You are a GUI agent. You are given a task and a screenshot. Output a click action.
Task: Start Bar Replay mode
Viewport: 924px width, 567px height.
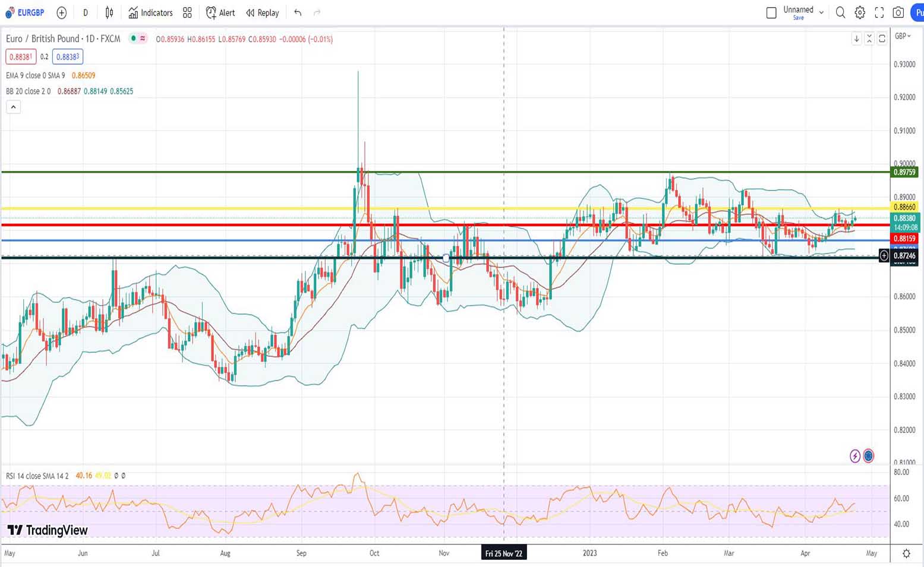click(262, 12)
